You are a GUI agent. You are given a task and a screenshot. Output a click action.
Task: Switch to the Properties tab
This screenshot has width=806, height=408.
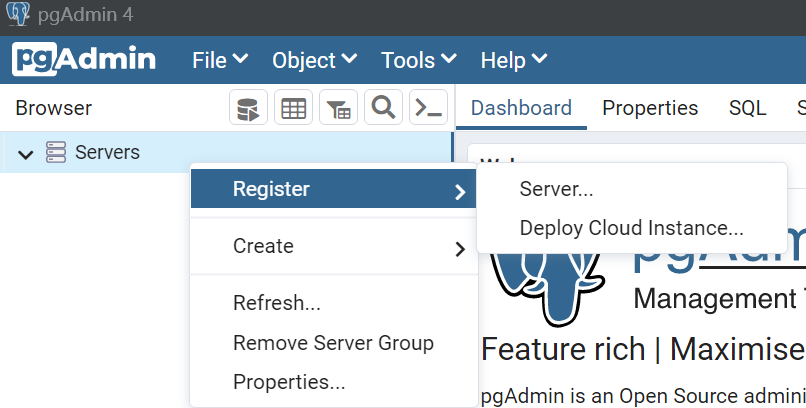point(650,108)
